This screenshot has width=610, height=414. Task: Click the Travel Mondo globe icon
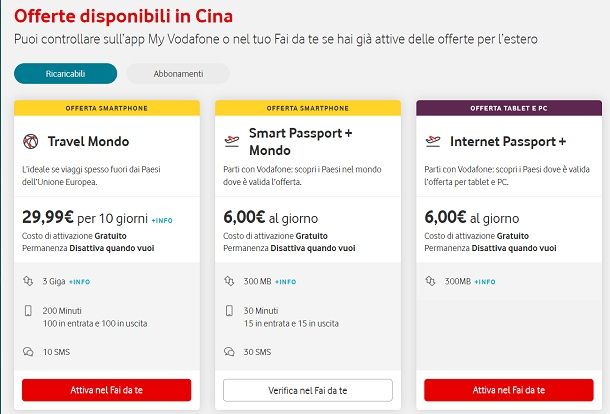click(30, 141)
